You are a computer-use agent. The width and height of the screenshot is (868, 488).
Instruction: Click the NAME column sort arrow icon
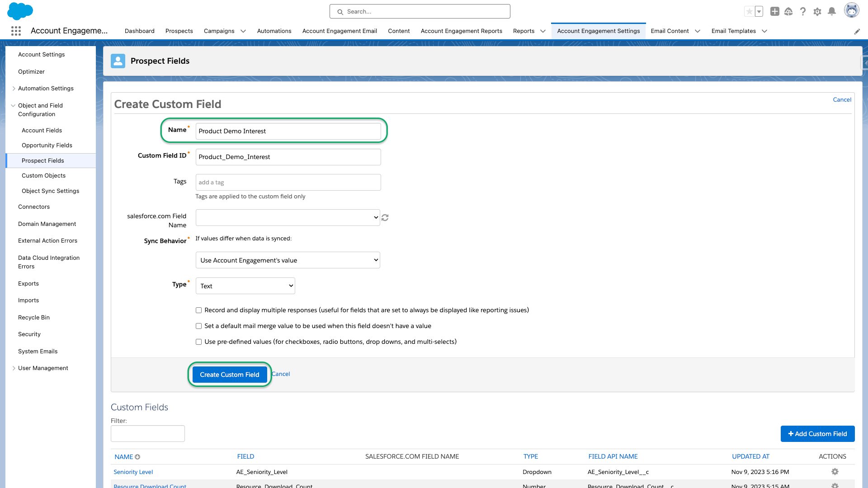137,457
